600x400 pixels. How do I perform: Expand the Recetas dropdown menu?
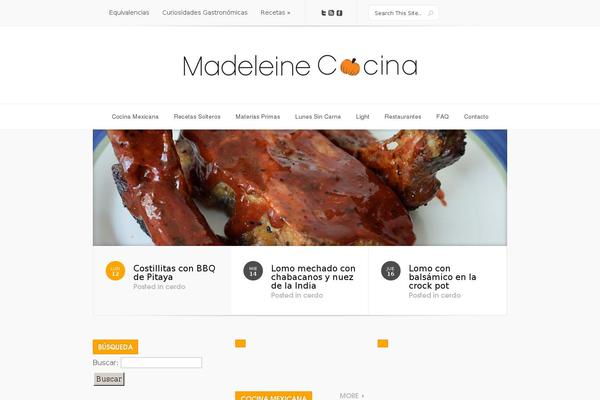pyautogui.click(x=275, y=13)
